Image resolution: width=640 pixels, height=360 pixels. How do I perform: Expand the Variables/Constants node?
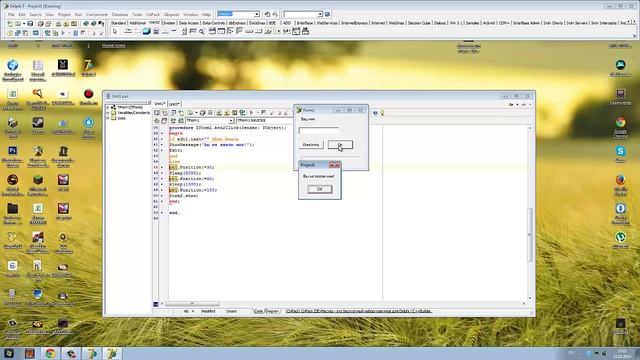pyautogui.click(x=108, y=113)
